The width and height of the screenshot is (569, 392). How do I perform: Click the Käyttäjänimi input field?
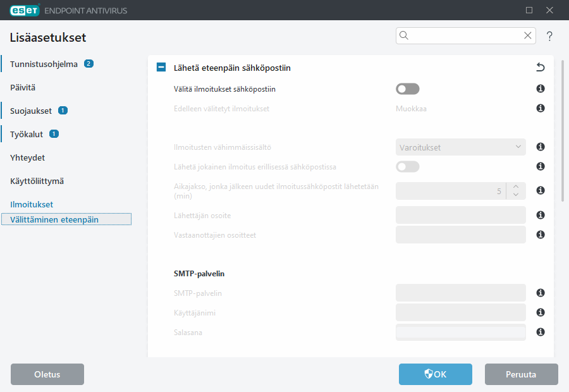click(460, 312)
